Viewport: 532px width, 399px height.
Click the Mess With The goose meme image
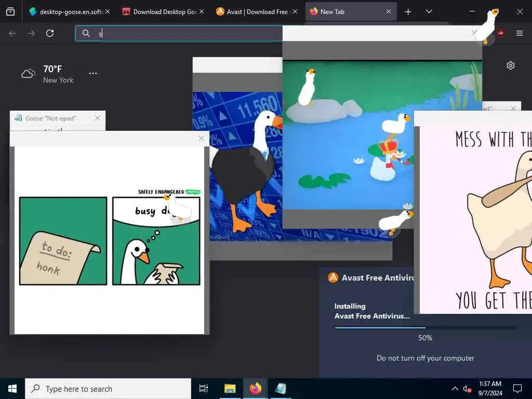pos(476,220)
